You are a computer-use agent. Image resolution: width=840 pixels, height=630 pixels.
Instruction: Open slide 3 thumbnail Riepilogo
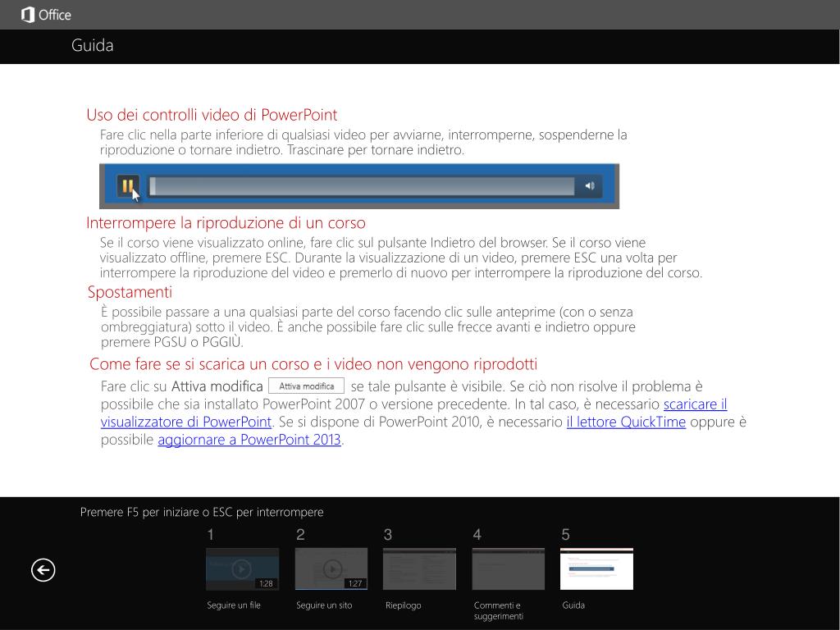419,569
